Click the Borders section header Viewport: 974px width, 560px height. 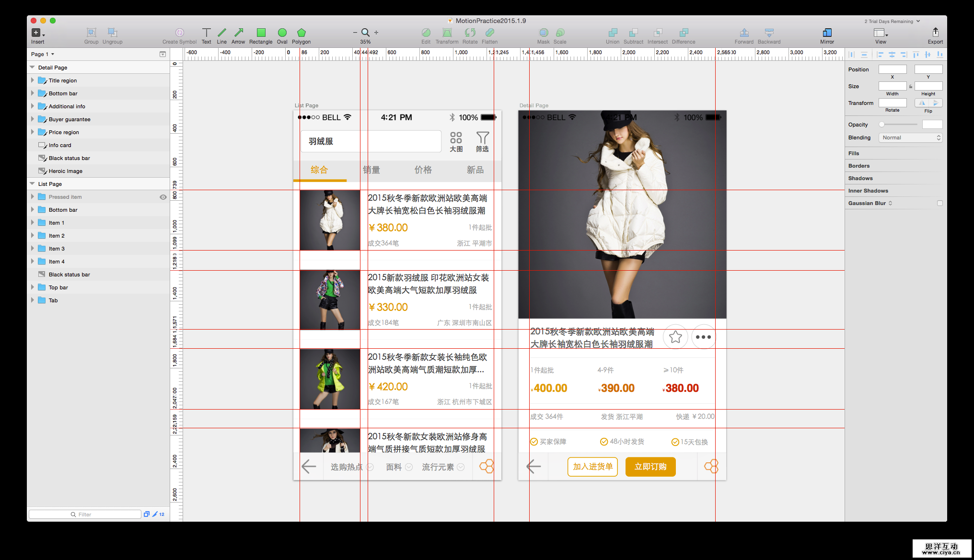click(x=859, y=165)
